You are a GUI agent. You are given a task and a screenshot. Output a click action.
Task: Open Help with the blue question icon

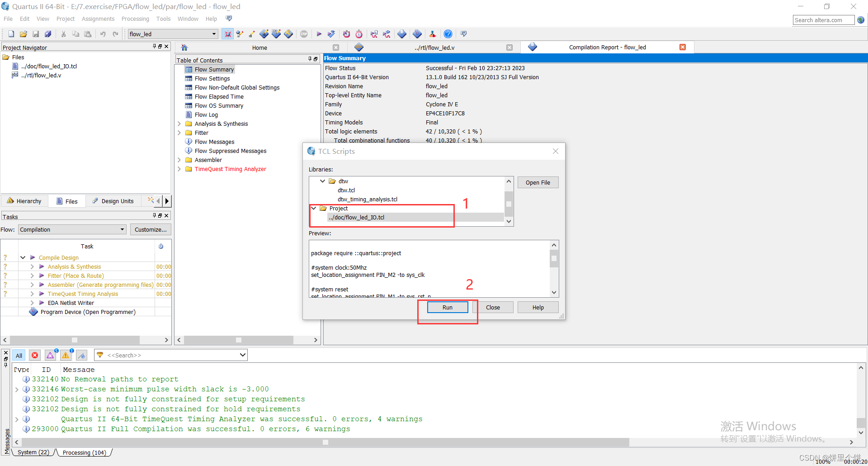click(x=448, y=34)
